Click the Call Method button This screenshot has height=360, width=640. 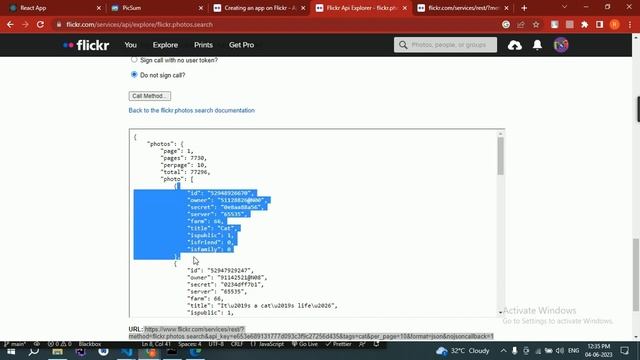click(150, 96)
